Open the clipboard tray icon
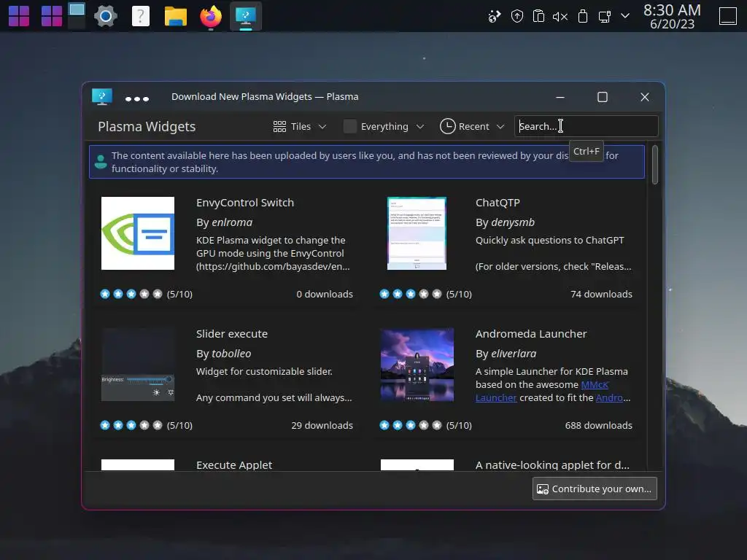Image resolution: width=747 pixels, height=560 pixels. tap(538, 17)
